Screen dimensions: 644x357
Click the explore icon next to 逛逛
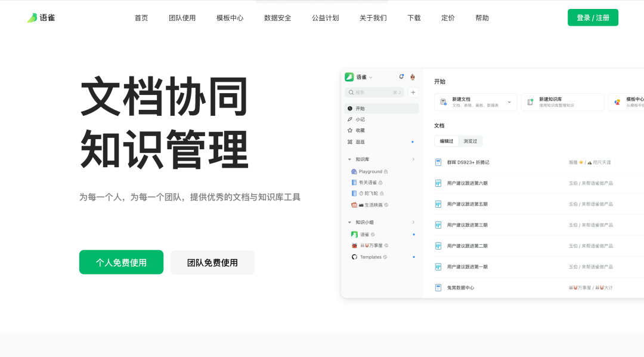pyautogui.click(x=350, y=142)
